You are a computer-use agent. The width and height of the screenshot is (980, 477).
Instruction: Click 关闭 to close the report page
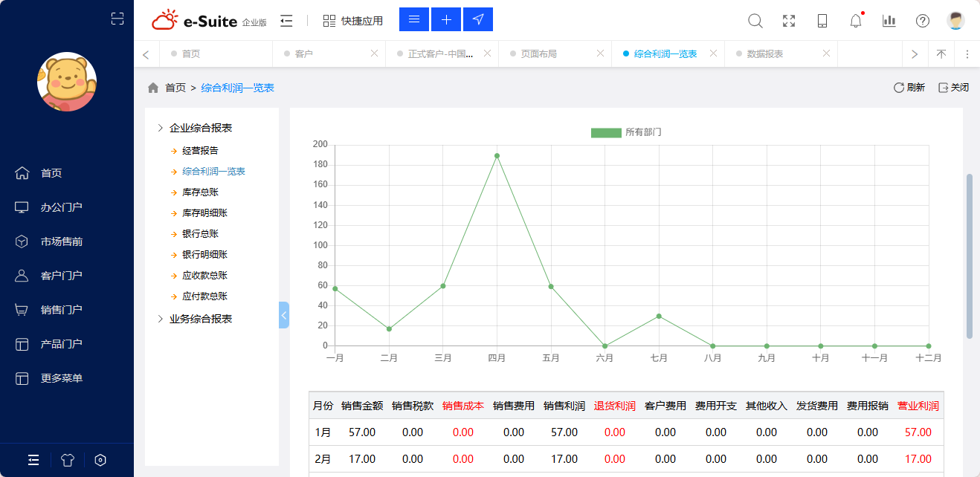[953, 87]
